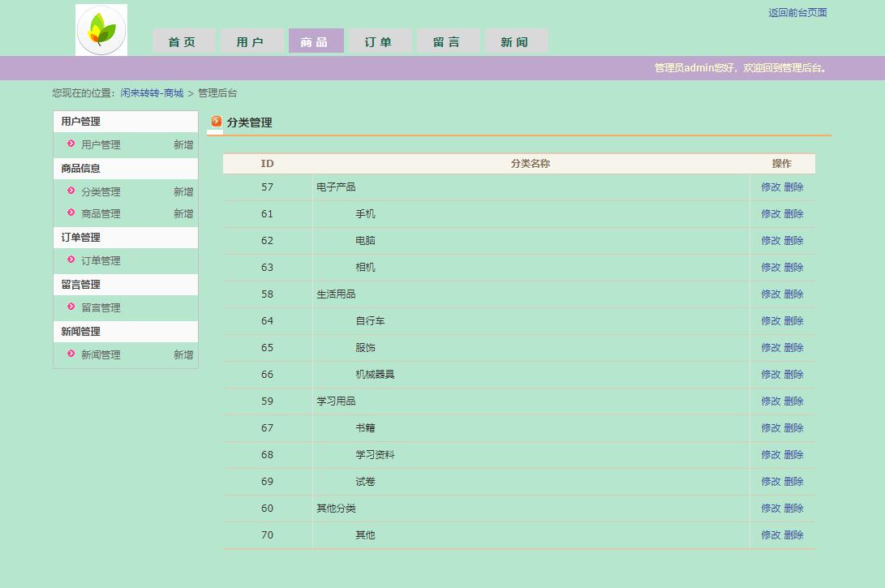Click the green leaf site logo

point(101,29)
